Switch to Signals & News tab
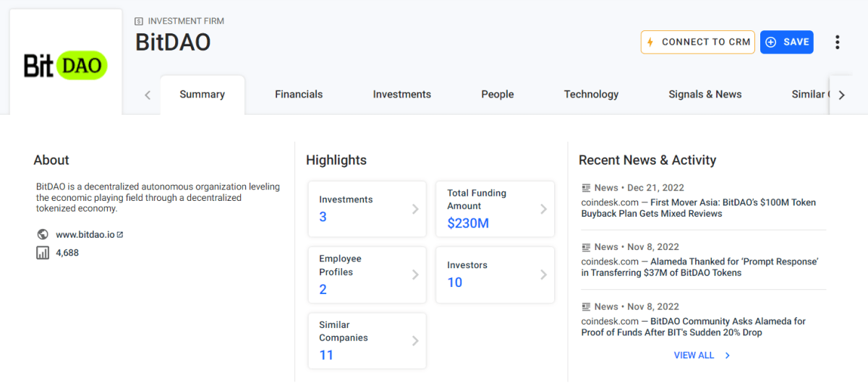868x383 pixels. click(705, 95)
